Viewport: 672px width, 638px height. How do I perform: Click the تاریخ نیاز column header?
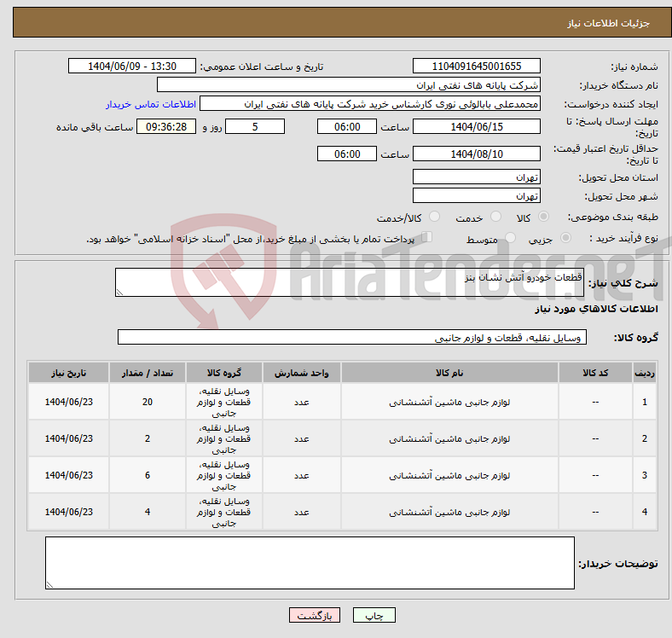coord(68,373)
